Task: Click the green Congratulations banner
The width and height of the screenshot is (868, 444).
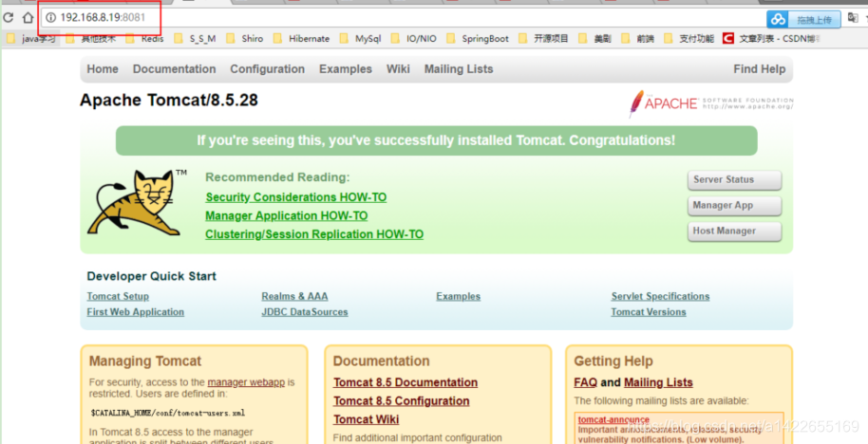Action: 436,140
